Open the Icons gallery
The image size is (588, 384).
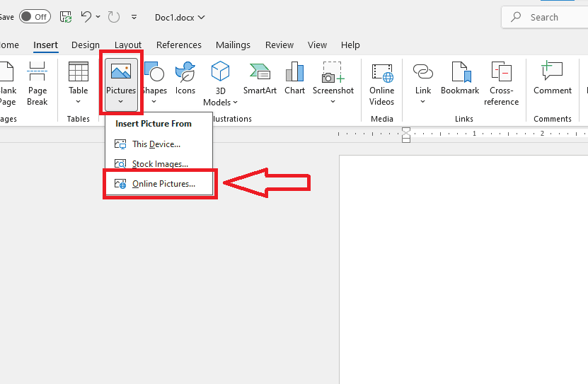(x=185, y=78)
